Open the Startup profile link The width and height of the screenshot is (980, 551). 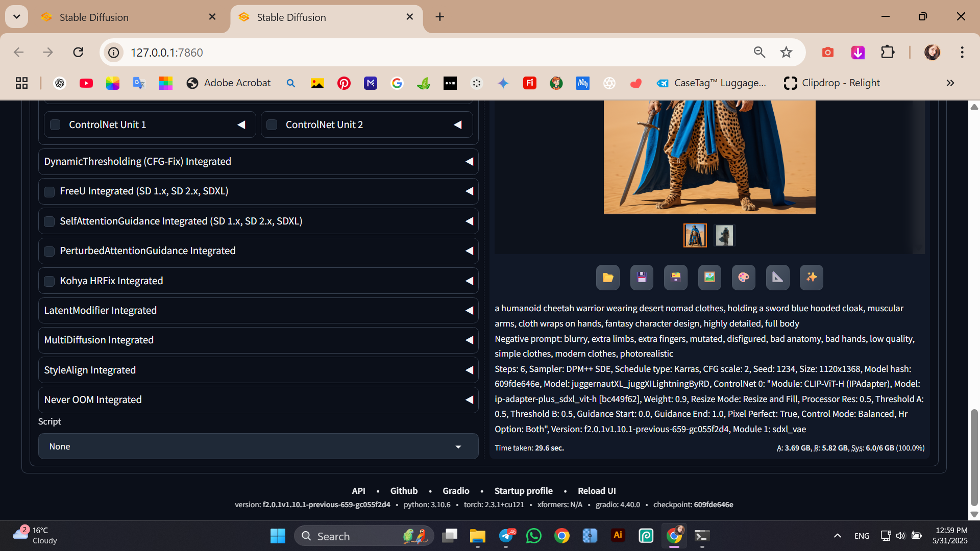523,491
